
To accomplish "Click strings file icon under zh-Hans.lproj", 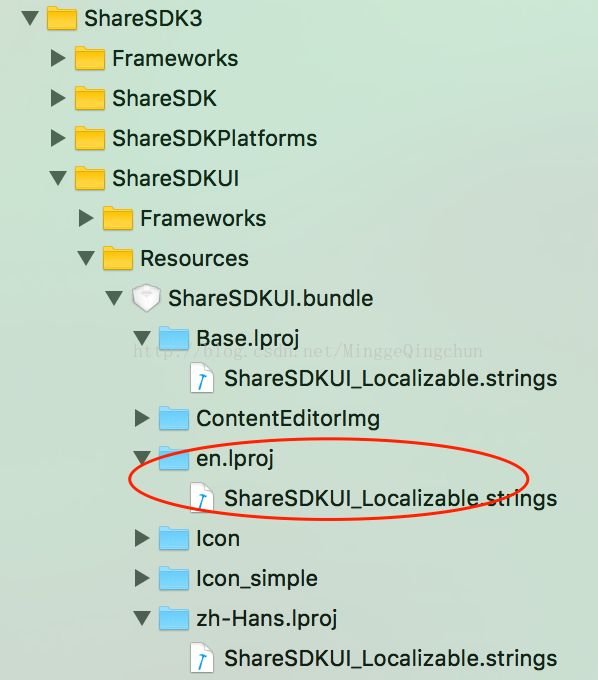I will (202, 658).
